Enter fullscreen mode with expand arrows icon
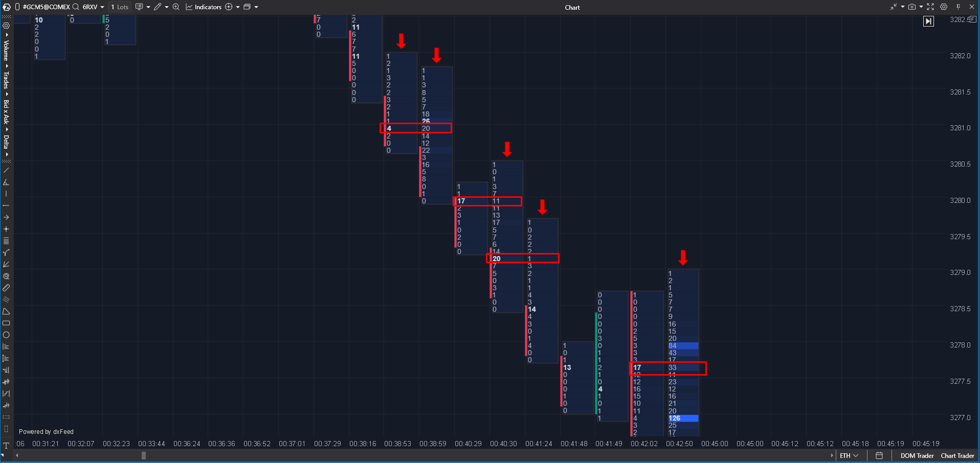The image size is (980, 463). 930,7
